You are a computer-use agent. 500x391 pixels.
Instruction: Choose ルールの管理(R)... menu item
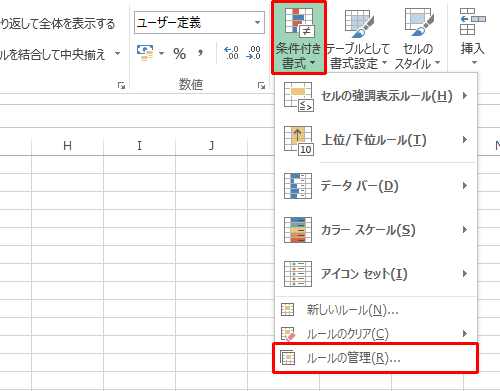(376, 358)
